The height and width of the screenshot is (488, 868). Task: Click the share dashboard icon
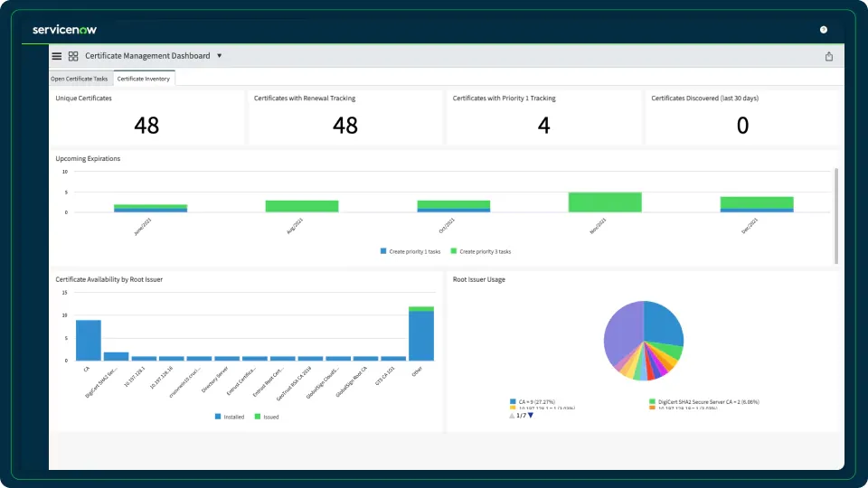(829, 56)
